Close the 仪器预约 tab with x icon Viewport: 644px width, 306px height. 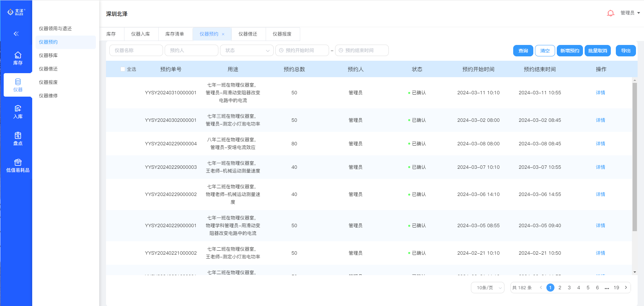click(x=223, y=34)
